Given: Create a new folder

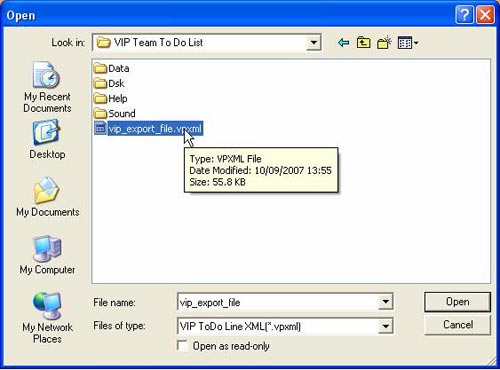Looking at the screenshot, I should pyautogui.click(x=384, y=43).
